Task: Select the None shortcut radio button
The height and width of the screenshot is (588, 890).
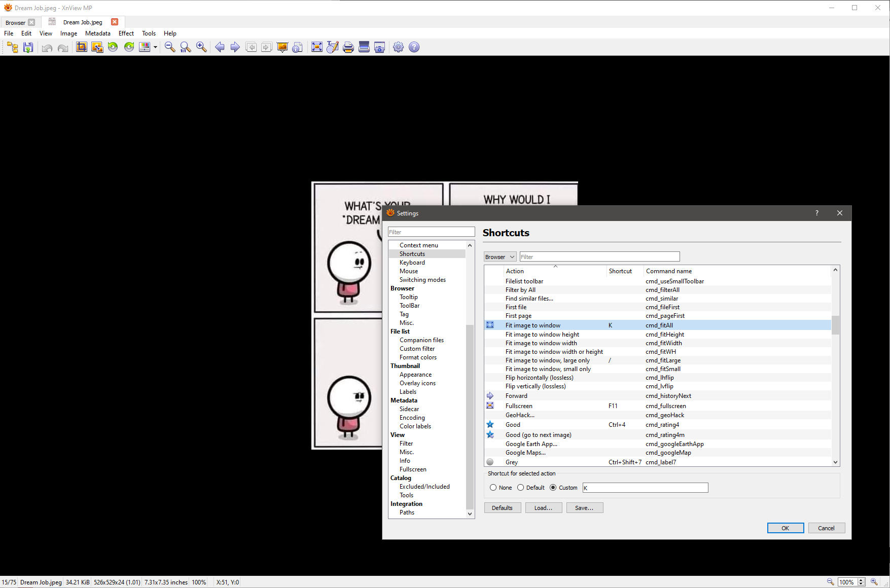Action: coord(493,488)
